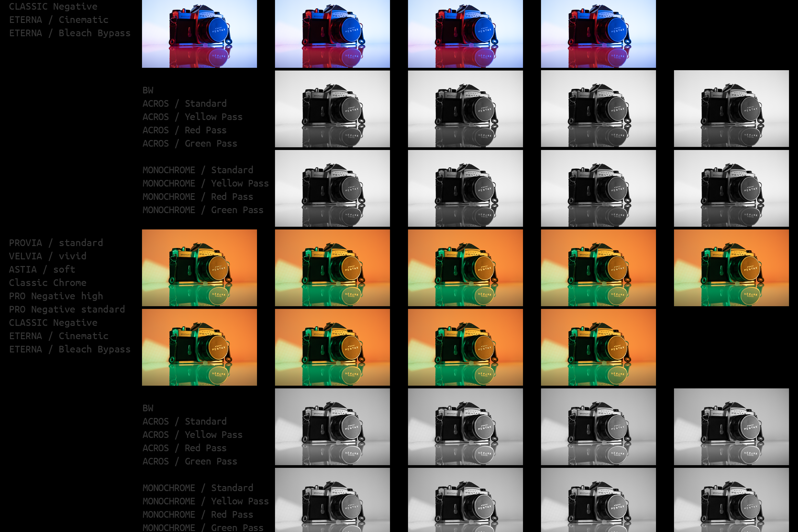This screenshot has width=798, height=532.
Task: Select third orange thumbnail in the four-image row
Action: click(x=465, y=347)
